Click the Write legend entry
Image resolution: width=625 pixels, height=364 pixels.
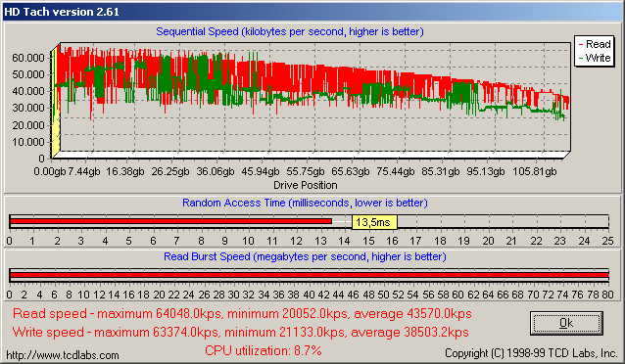tap(594, 58)
